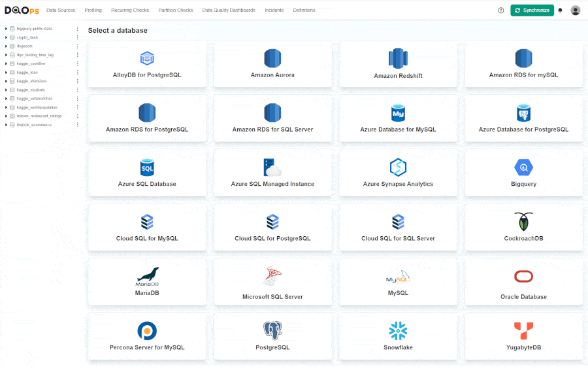Open options menu for crypto_dash

77,37
